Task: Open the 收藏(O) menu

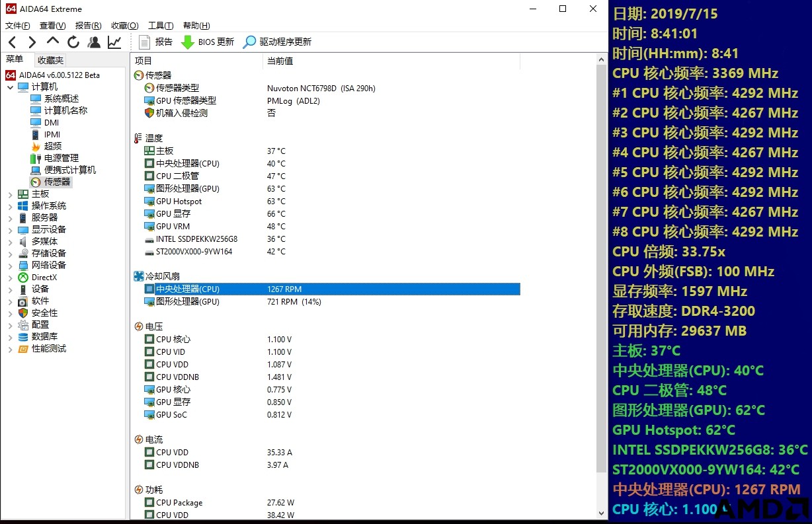Action: pyautogui.click(x=124, y=26)
